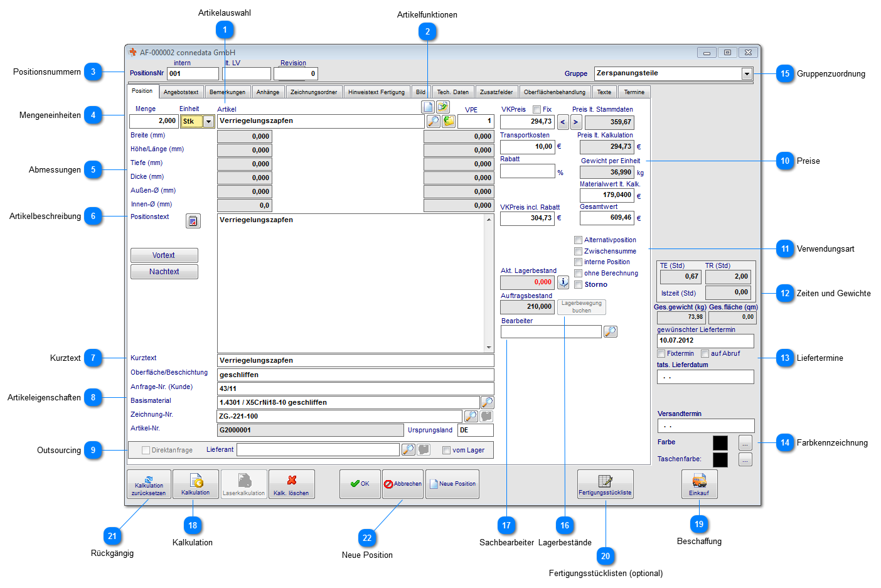Click Kalkulation zurücksetzen button
The width and height of the screenshot is (881, 588).
coord(149,484)
